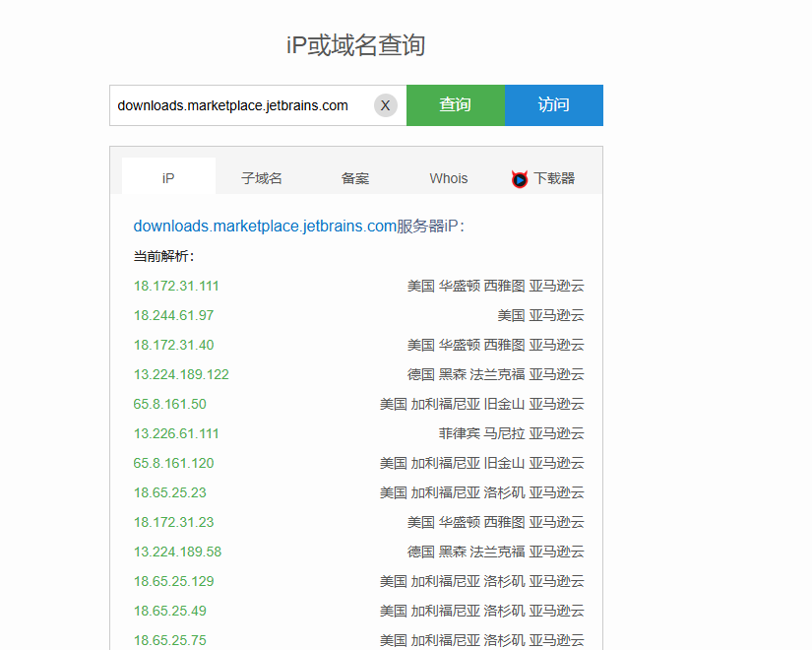Click IP address 13.224.189.122
The height and width of the screenshot is (650, 812).
(181, 375)
